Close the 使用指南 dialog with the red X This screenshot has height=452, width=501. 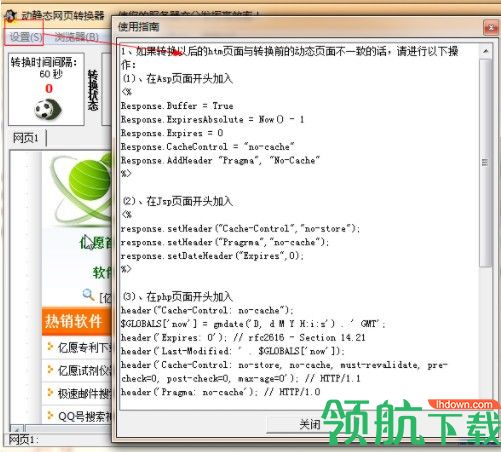point(491,27)
